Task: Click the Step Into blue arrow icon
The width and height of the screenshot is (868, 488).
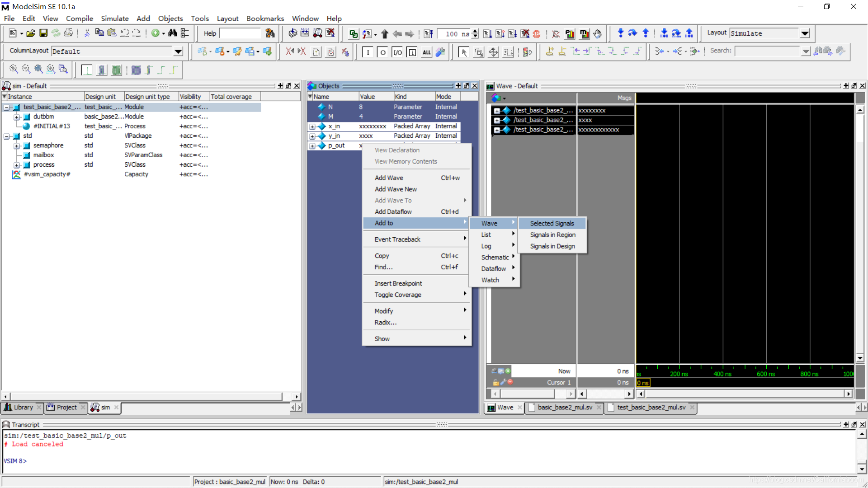Action: click(620, 33)
